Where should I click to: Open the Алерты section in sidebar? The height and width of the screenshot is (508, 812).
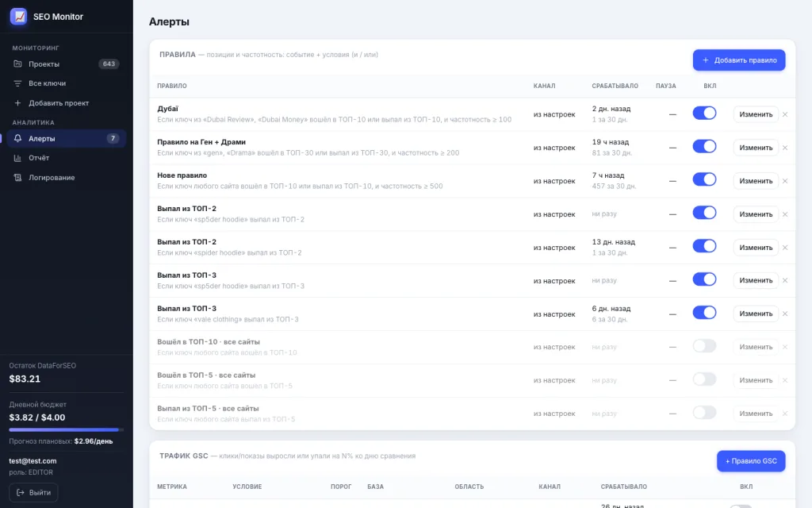coord(67,138)
